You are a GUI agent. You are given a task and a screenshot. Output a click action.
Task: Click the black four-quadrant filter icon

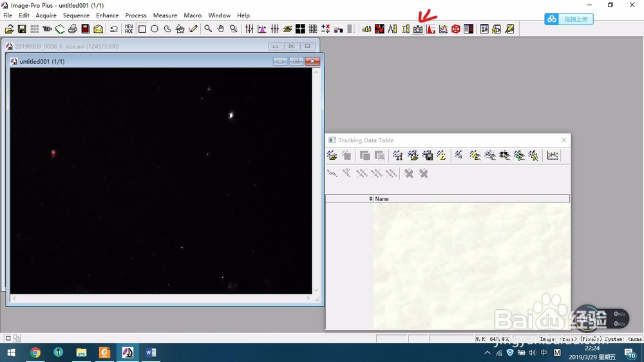pyautogui.click(x=300, y=29)
